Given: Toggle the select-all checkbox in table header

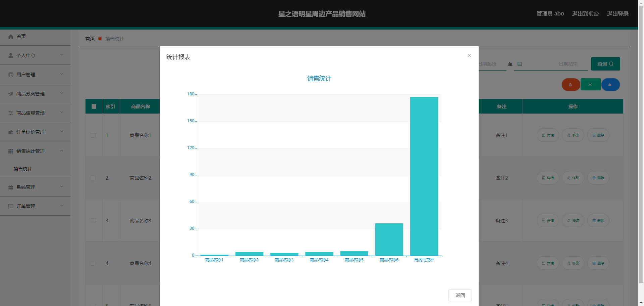Looking at the screenshot, I should point(94,106).
